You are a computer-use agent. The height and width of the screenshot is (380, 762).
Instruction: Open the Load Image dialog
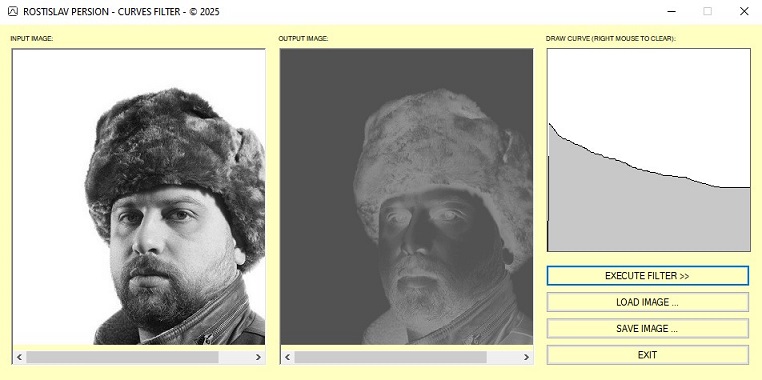point(647,302)
